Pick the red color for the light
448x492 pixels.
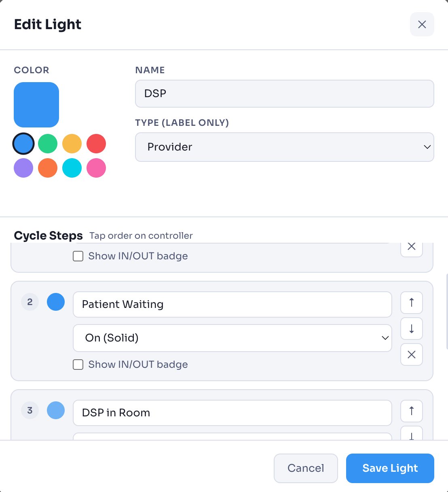click(x=96, y=144)
